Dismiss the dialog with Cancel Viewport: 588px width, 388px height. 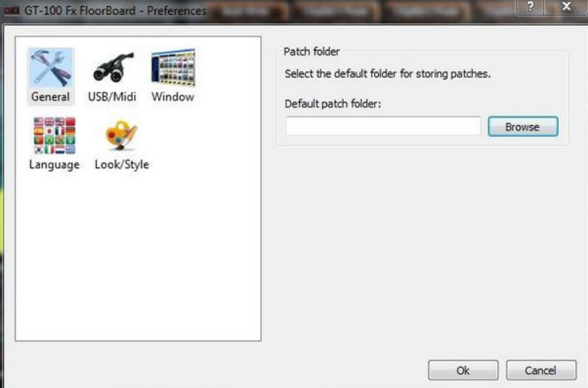(541, 371)
